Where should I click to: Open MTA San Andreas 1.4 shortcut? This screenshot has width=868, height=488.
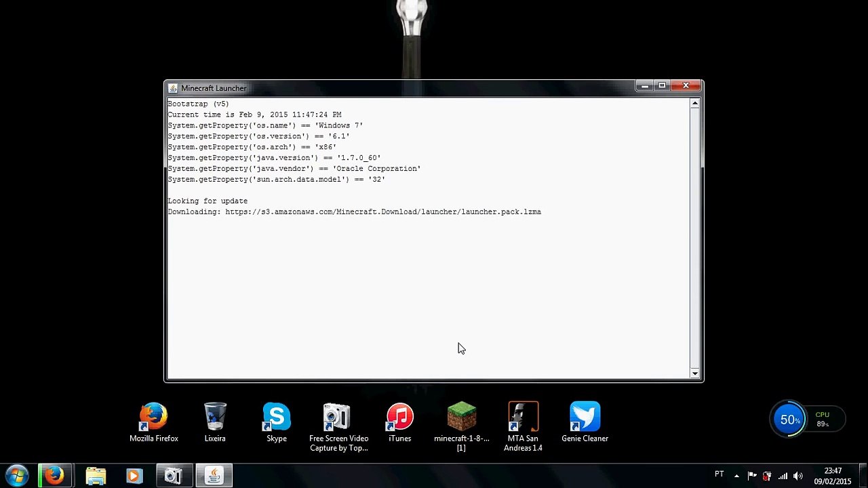tap(523, 427)
